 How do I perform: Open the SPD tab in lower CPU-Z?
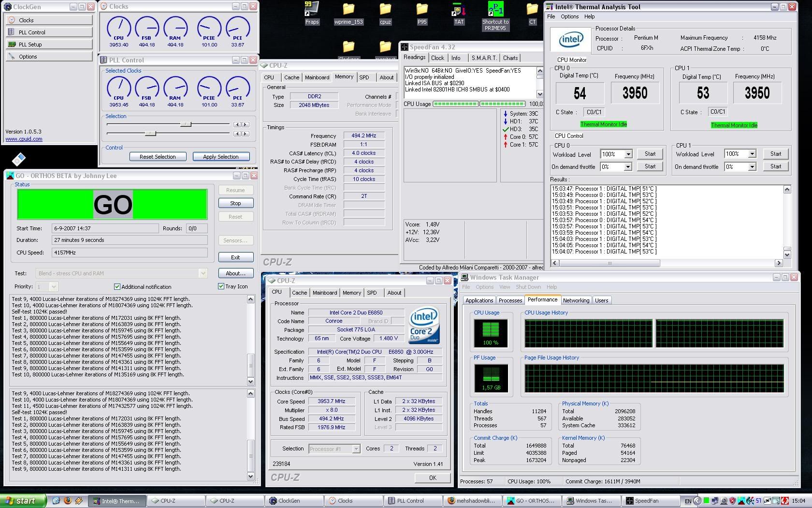(x=372, y=293)
